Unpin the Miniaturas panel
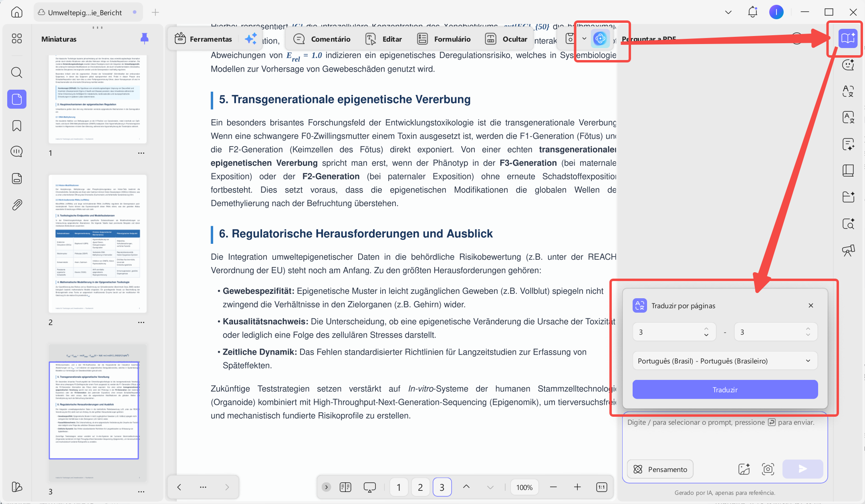Viewport: 865px width, 504px height. [145, 38]
